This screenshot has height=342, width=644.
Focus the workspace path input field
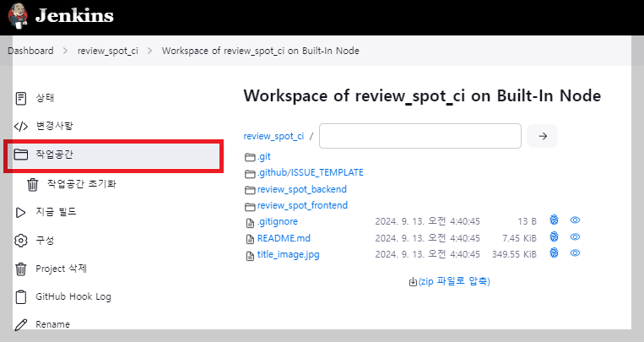click(420, 136)
